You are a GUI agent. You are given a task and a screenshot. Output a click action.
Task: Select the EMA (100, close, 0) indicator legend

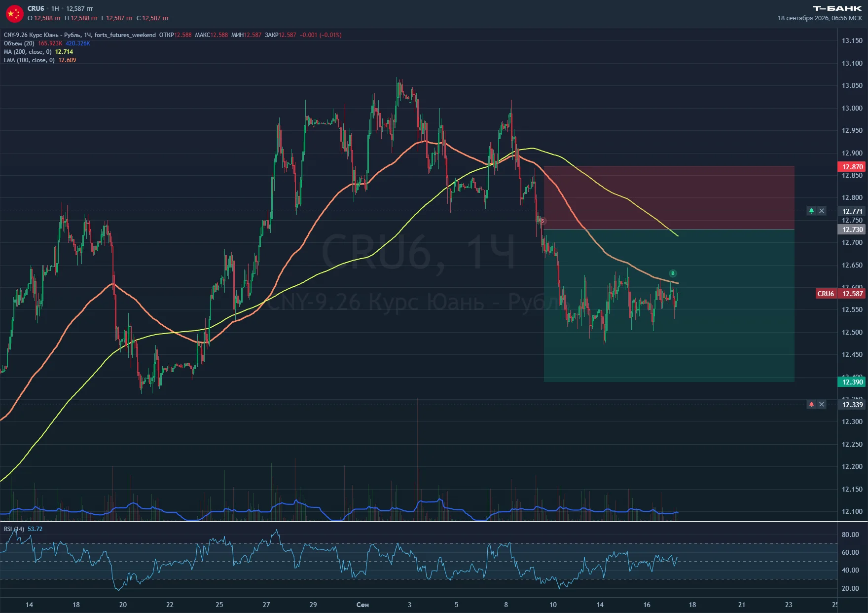tap(29, 60)
